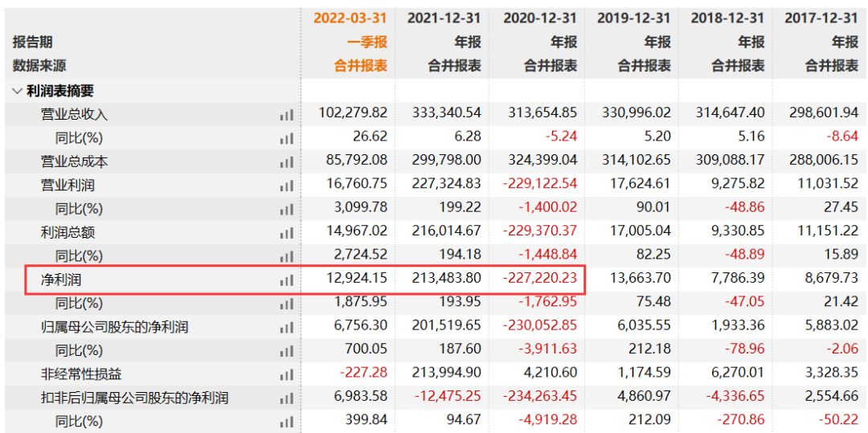Click the 一季报 report type label
This screenshot has height=433, width=868.
click(367, 42)
